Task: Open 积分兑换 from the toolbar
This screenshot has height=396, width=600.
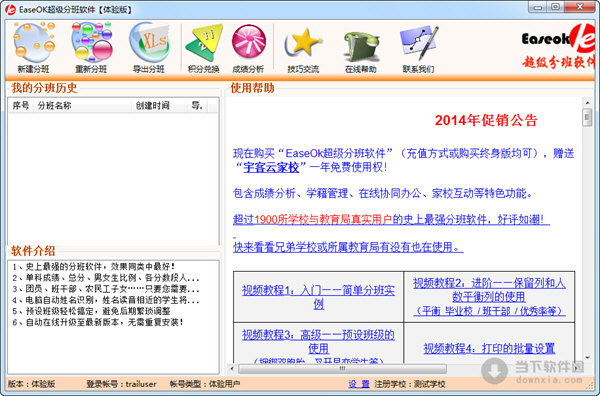Action: point(204,47)
